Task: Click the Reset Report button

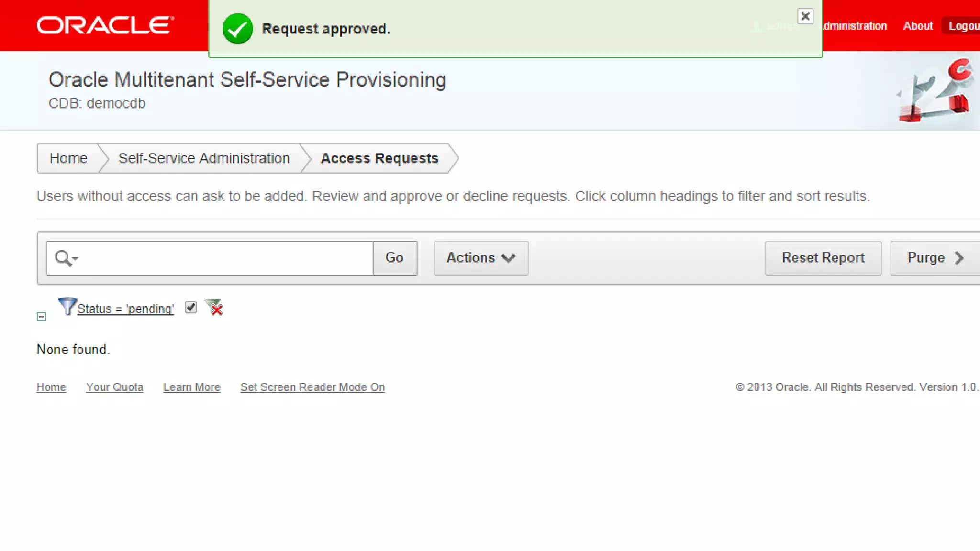Action: pos(823,258)
